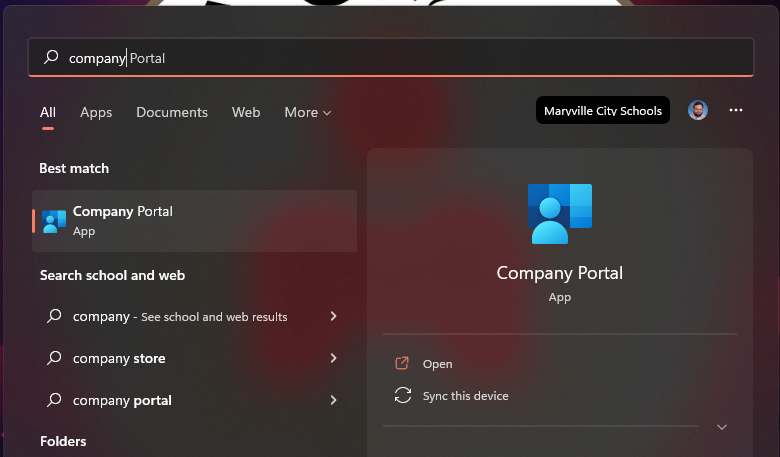Click the Open launch icon
The height and width of the screenshot is (457, 780).
[x=402, y=363]
